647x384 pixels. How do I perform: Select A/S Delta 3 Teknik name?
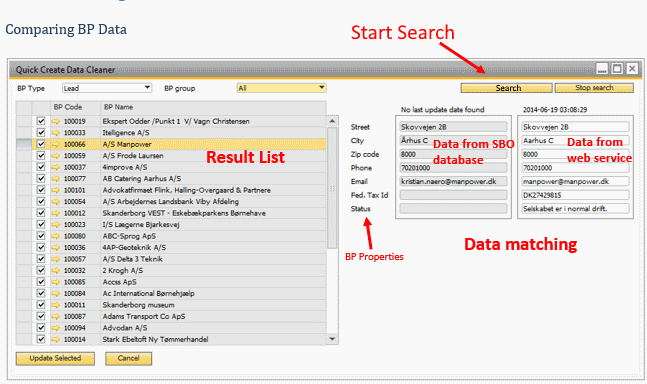[x=132, y=259]
